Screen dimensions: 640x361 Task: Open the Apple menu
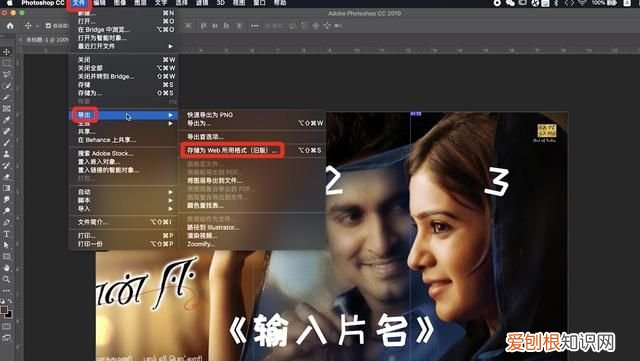point(9,3)
